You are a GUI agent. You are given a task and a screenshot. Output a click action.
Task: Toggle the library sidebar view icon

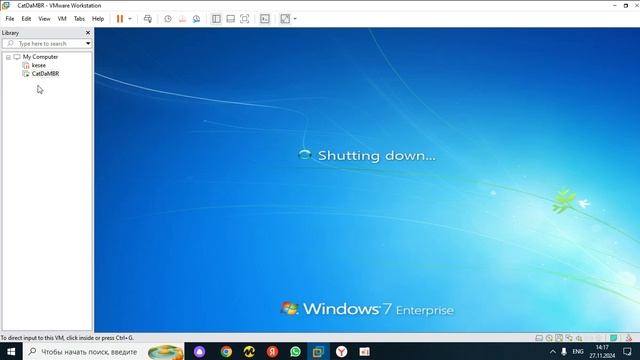(x=216, y=19)
